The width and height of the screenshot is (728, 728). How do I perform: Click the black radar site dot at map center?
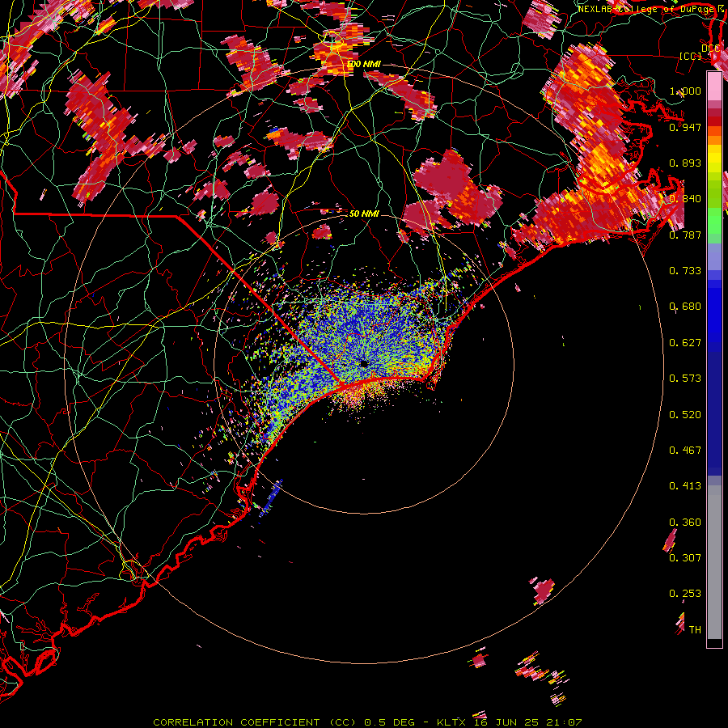point(364,364)
